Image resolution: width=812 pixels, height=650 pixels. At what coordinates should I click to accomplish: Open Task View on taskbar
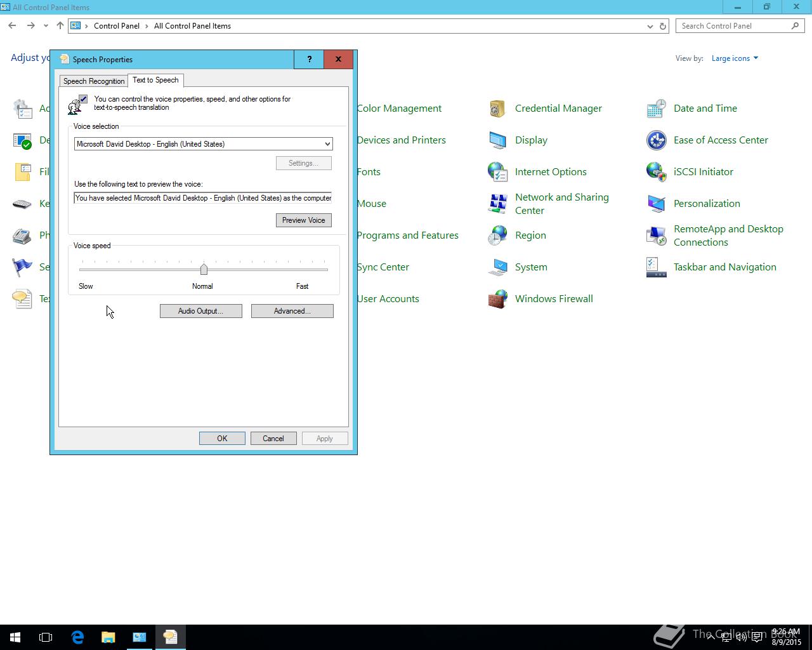click(46, 637)
